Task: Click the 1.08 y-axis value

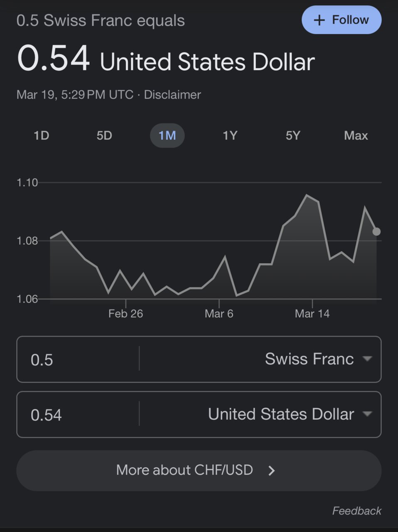Action: tap(27, 241)
